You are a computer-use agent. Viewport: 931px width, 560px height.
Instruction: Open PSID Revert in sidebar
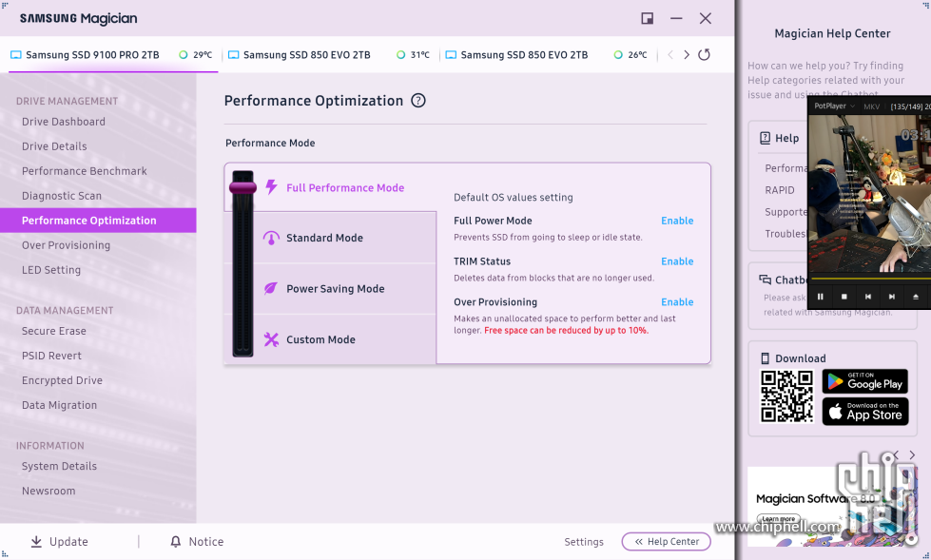51,356
